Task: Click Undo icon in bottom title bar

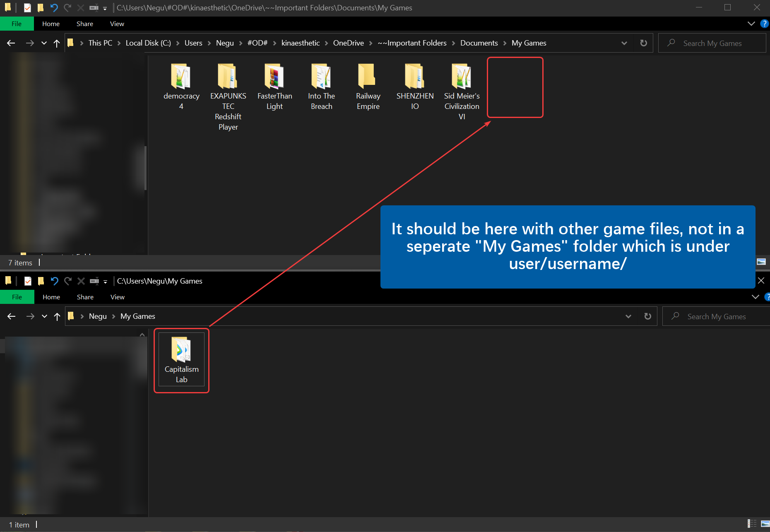Action: coord(54,281)
